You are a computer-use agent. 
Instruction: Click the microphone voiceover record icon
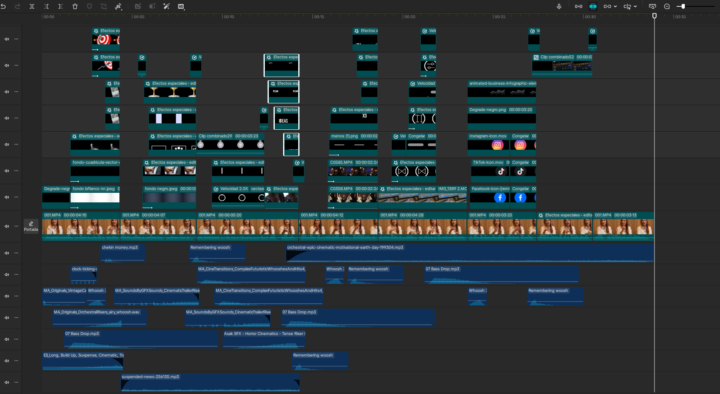pyautogui.click(x=559, y=6)
